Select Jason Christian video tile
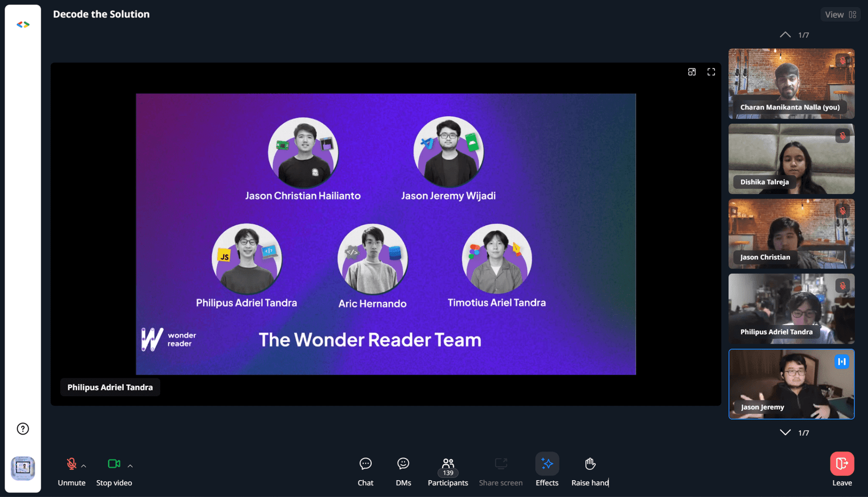The image size is (868, 497). tap(792, 234)
